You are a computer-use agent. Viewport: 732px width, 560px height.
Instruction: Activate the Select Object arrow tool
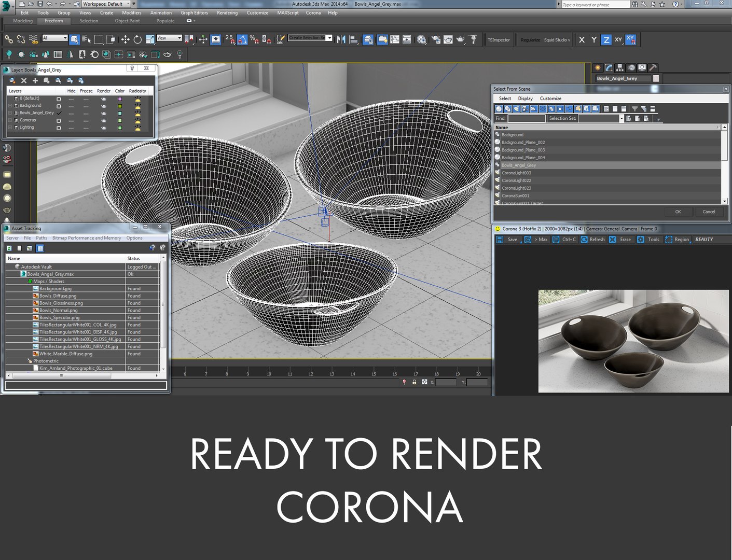tap(75, 39)
